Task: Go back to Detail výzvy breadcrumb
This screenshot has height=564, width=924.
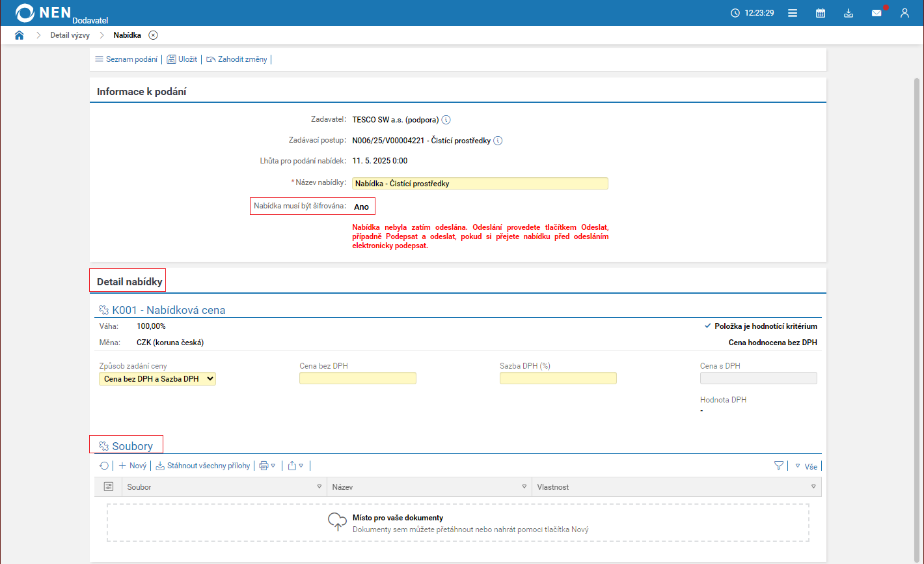Action: (x=70, y=35)
